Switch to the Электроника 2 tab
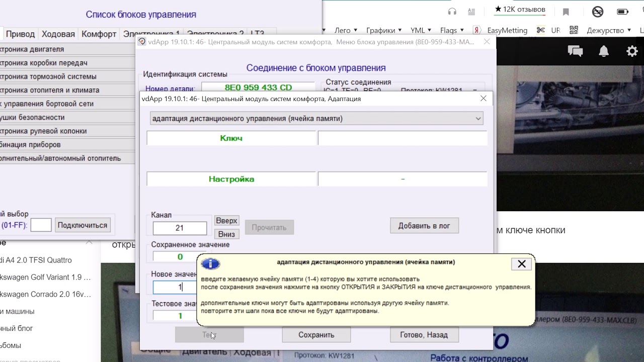 tap(215, 34)
